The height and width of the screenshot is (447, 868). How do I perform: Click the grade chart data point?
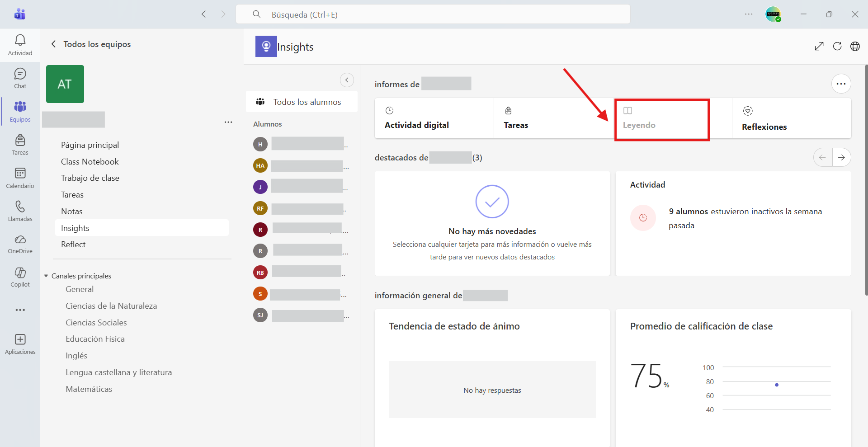click(777, 385)
